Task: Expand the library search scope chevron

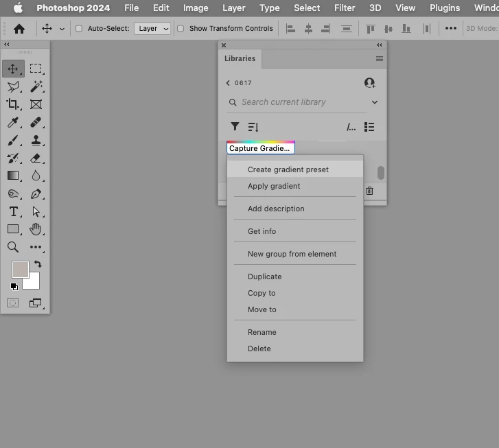Action: coord(375,102)
